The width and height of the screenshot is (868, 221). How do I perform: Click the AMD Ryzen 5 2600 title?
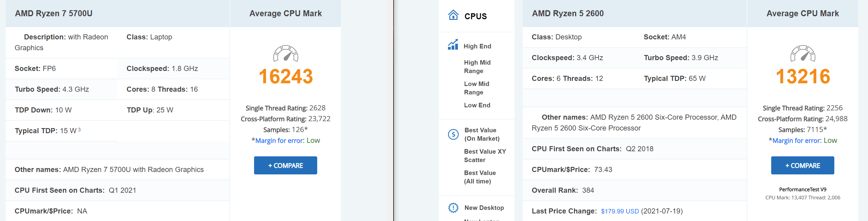568,14
